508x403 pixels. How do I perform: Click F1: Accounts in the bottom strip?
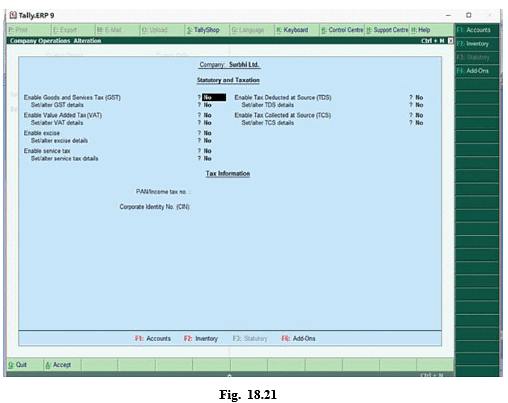[x=153, y=339]
